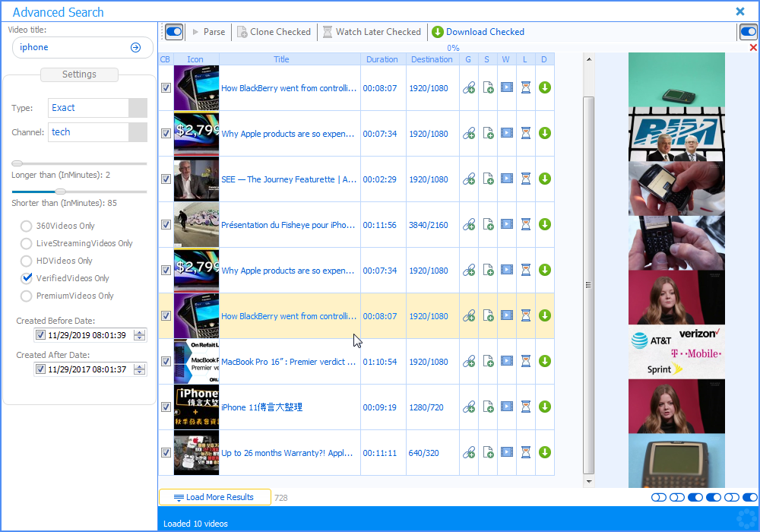Click watch later hourglass for MacBook Pro 16 row

coord(526,361)
